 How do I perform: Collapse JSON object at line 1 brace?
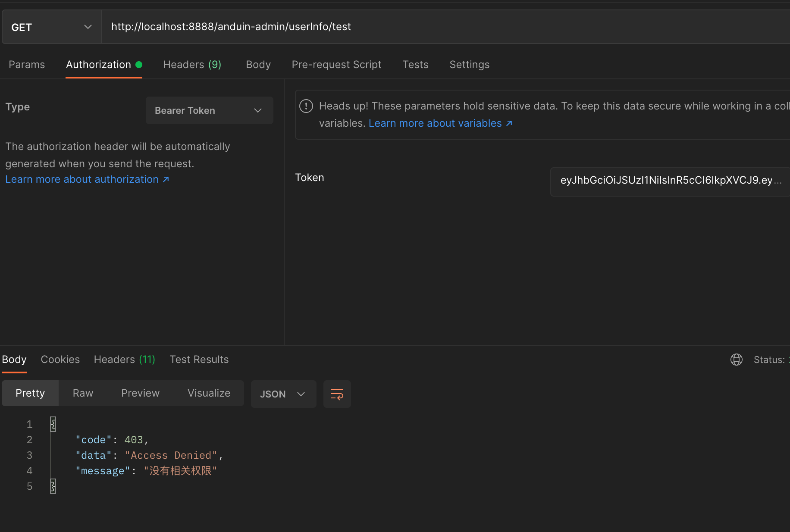[53, 424]
